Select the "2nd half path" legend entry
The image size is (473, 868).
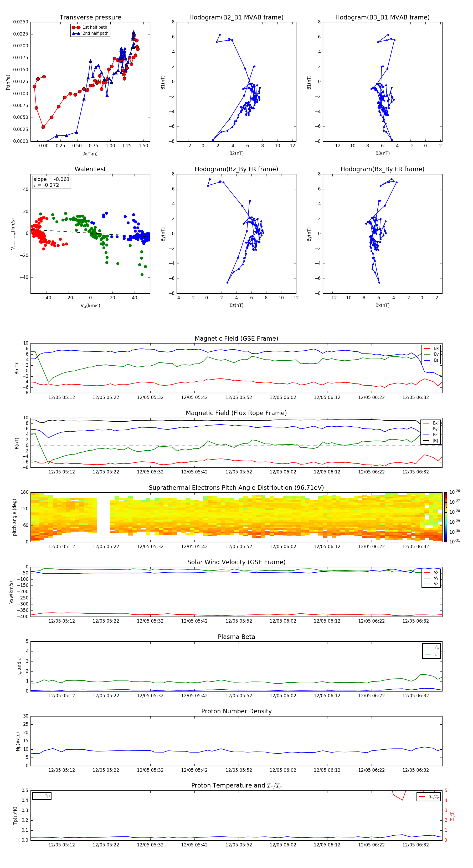point(90,33)
